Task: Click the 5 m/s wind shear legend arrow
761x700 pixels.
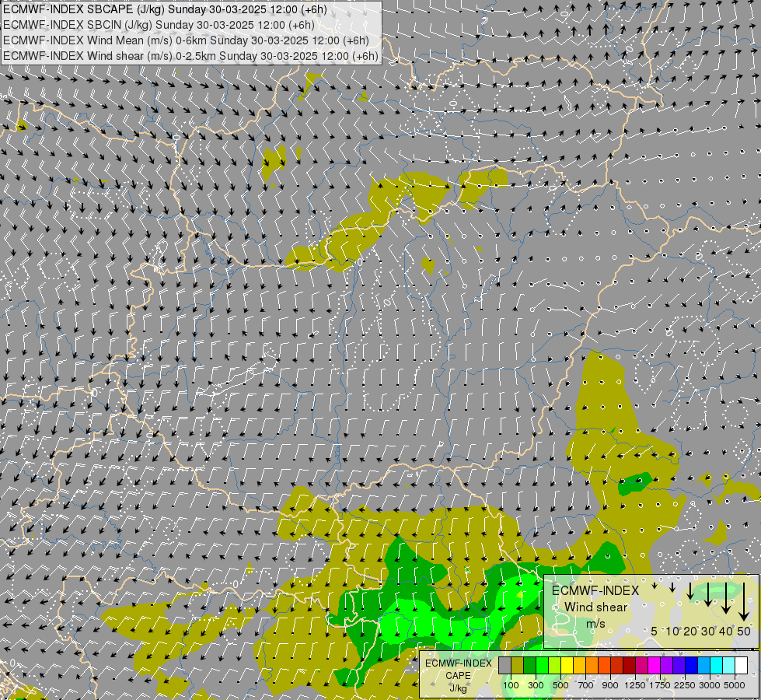Action: [655, 586]
